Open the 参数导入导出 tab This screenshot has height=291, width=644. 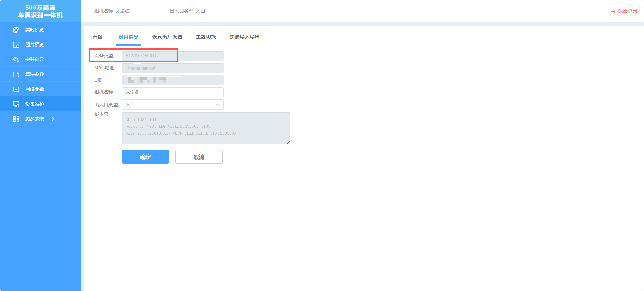[245, 37]
